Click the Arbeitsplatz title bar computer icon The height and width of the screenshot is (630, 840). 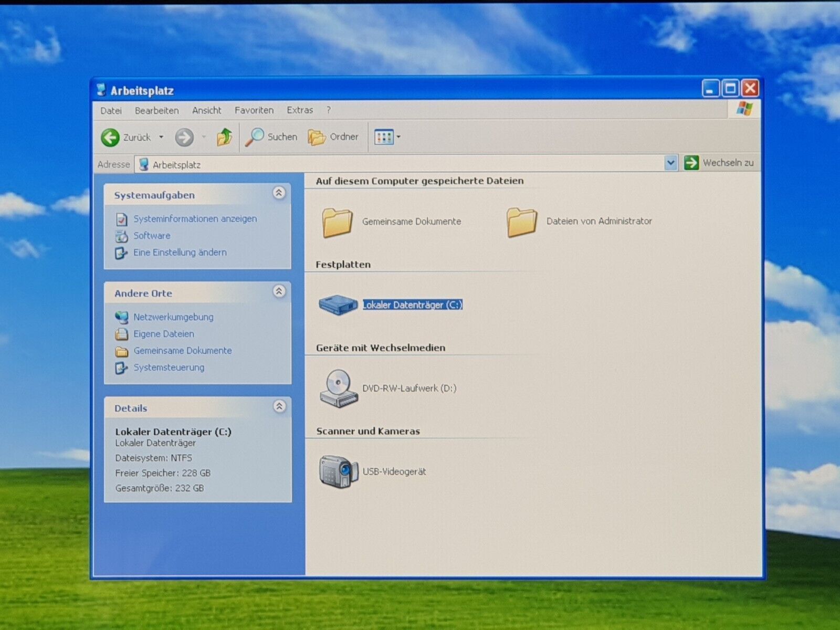101,90
